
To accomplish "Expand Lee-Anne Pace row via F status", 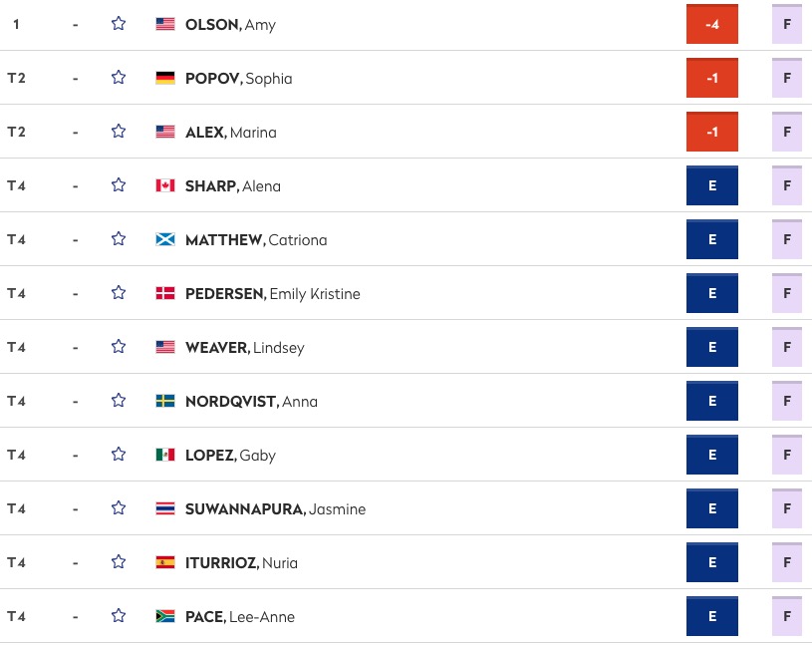I will (787, 616).
